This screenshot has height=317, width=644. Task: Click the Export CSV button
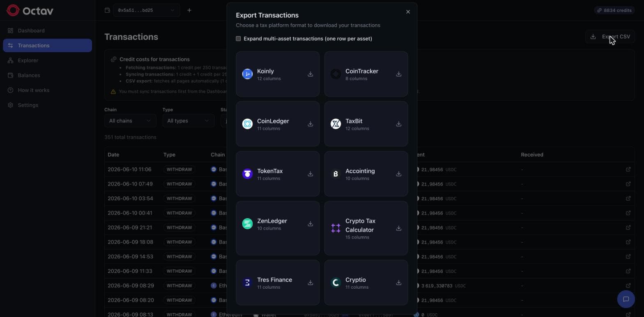(610, 37)
